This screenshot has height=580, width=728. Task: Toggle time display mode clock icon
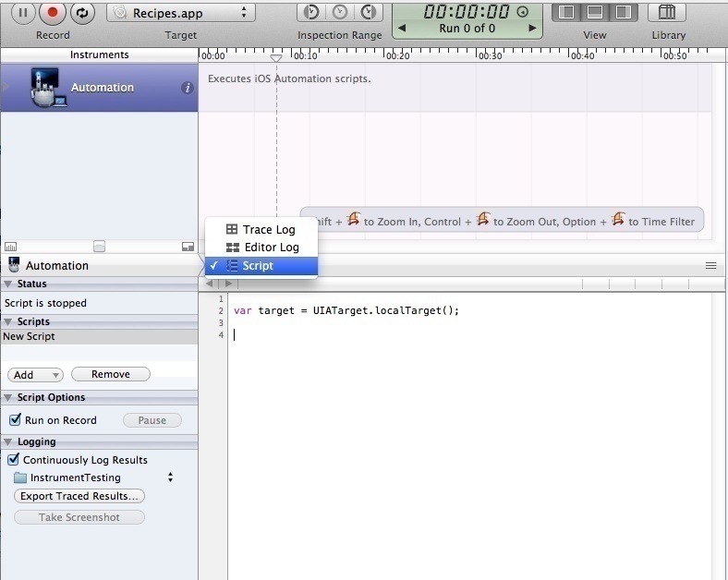click(x=522, y=12)
